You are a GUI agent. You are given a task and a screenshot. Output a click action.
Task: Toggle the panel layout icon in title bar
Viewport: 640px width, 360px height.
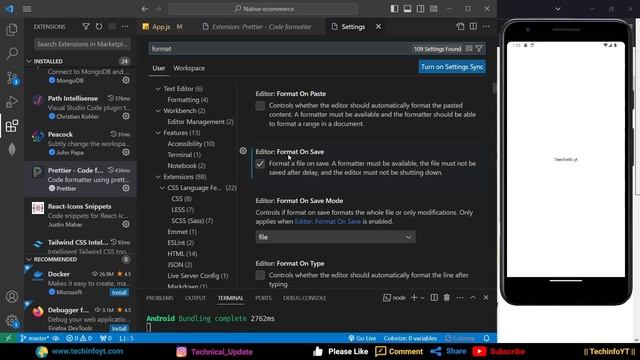(407, 9)
